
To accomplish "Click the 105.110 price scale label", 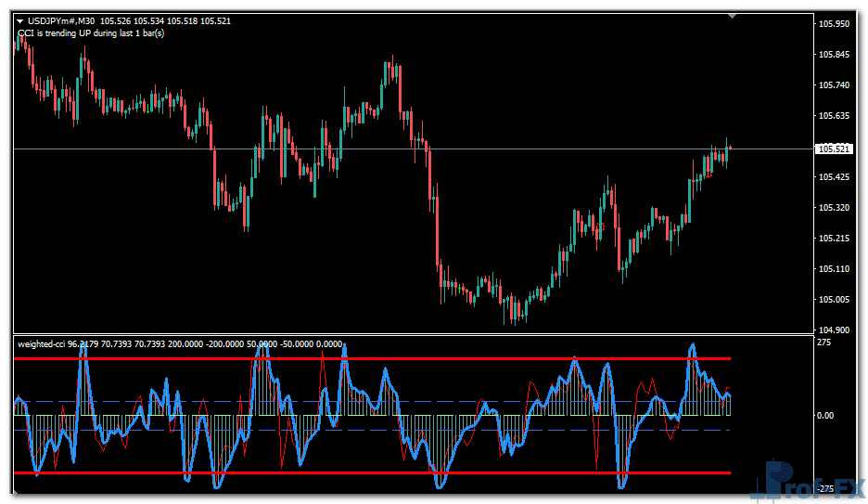I will click(x=832, y=269).
